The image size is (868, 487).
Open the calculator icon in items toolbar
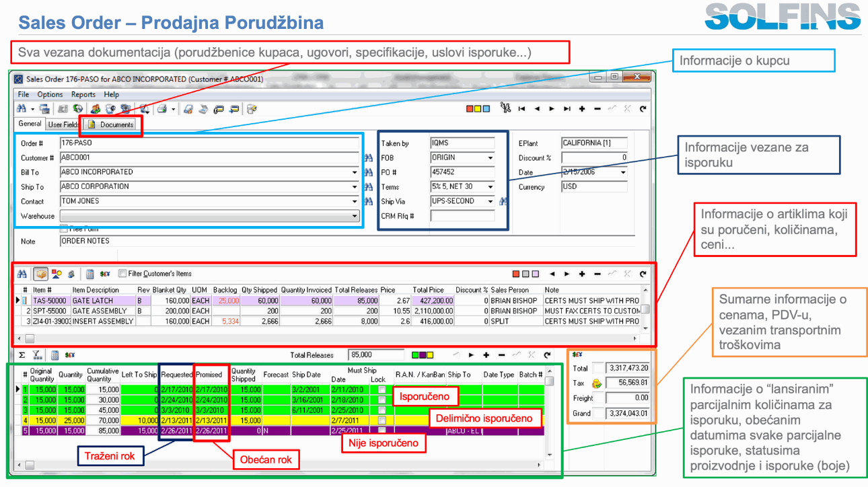point(90,274)
